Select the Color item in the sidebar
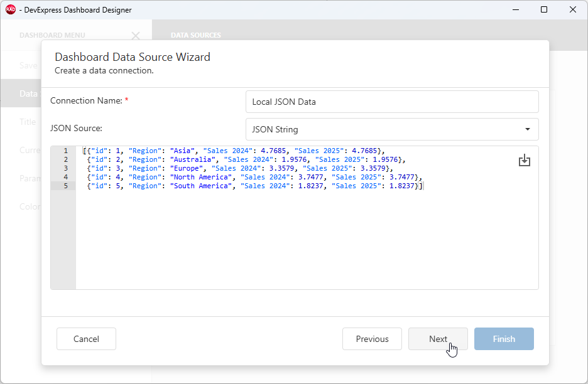 [x=28, y=206]
